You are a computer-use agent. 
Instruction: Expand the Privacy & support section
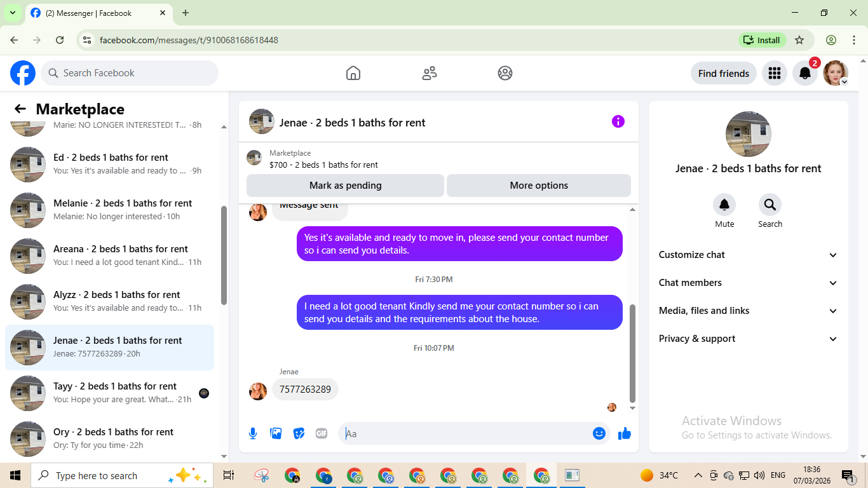[x=749, y=339]
